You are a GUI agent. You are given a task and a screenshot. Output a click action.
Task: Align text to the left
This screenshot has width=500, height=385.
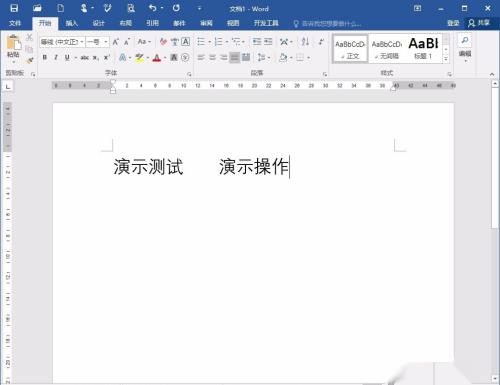pyautogui.click(x=201, y=57)
